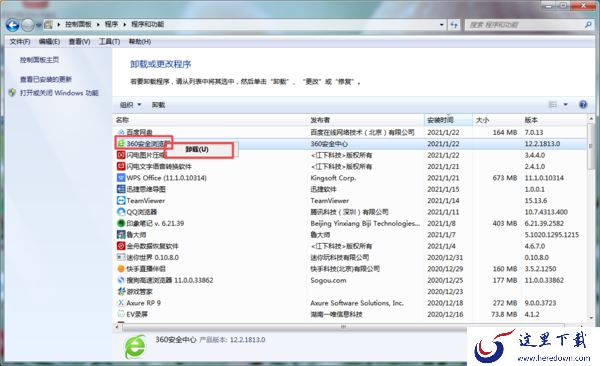Choose 卸载(U) in the context menu
The width and height of the screenshot is (600, 366).
pyautogui.click(x=198, y=149)
